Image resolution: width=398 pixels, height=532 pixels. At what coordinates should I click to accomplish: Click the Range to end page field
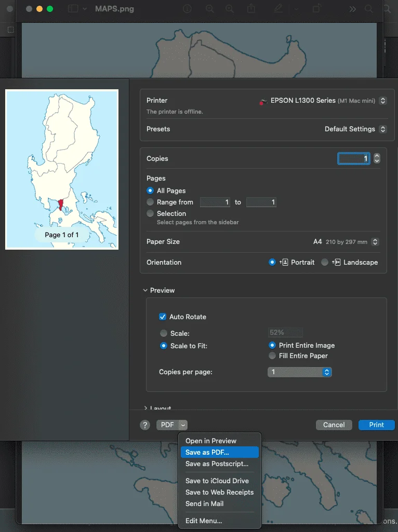[261, 202]
